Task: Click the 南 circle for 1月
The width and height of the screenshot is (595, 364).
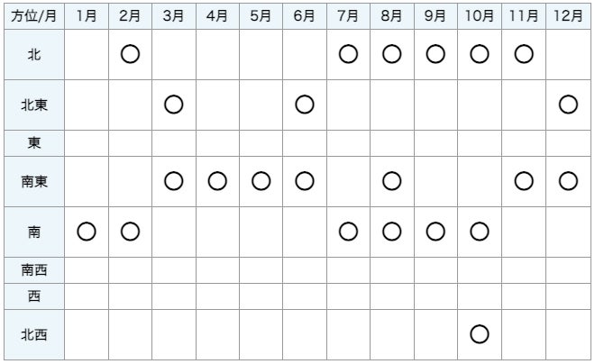Action: click(x=87, y=232)
